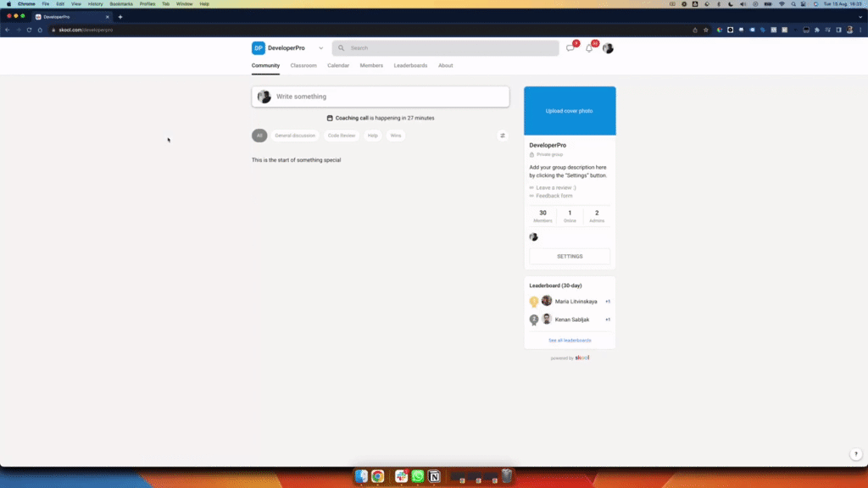868x488 pixels.
Task: Open the Leaderboards tab
Action: (x=410, y=65)
